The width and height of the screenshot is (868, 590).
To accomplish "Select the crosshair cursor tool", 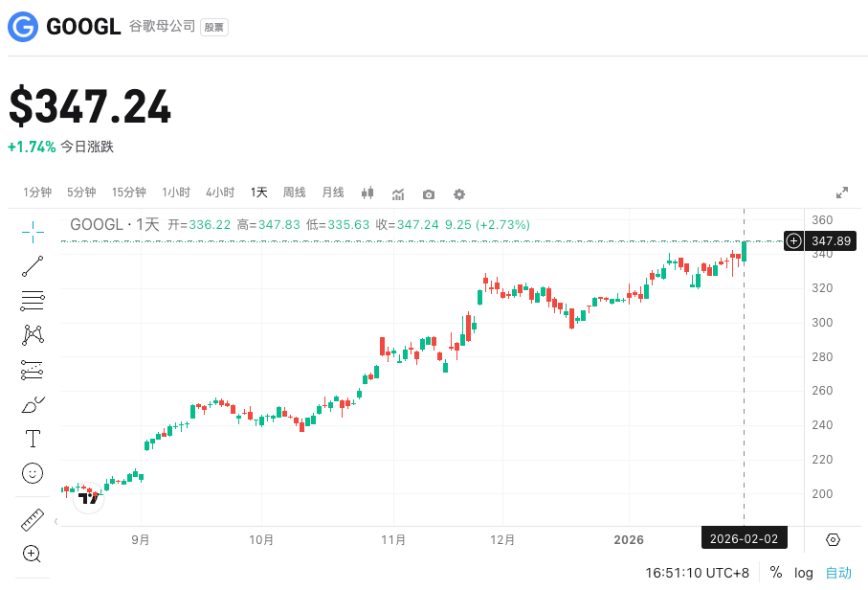I will (33, 230).
